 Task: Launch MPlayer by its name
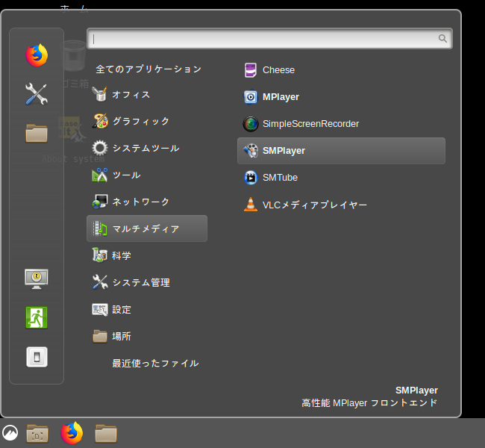click(281, 97)
